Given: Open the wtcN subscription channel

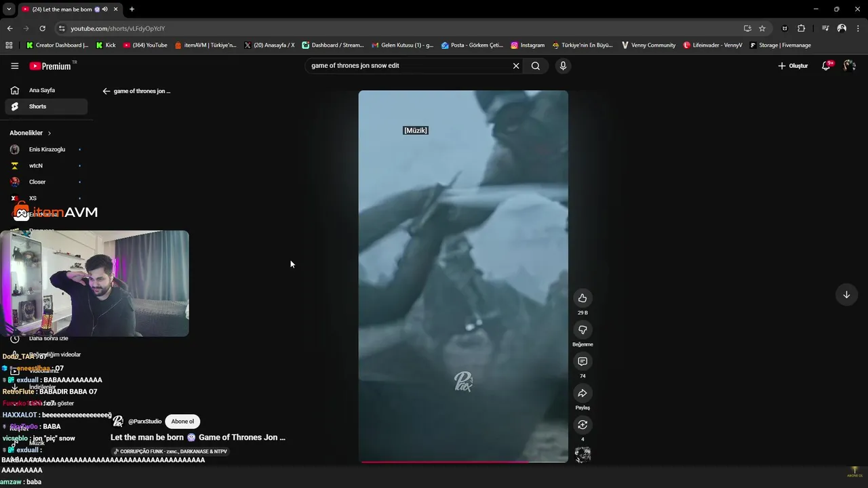Looking at the screenshot, I should coord(46,165).
